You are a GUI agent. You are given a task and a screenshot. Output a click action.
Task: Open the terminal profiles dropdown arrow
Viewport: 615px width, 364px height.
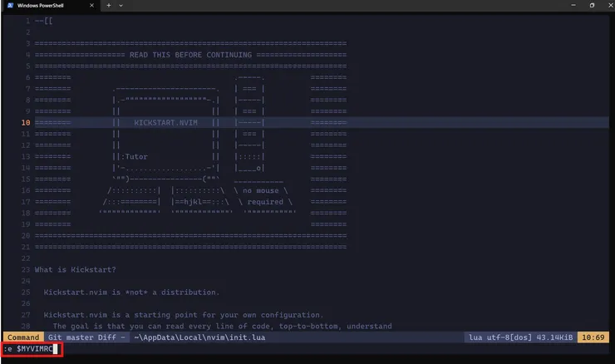(121, 6)
